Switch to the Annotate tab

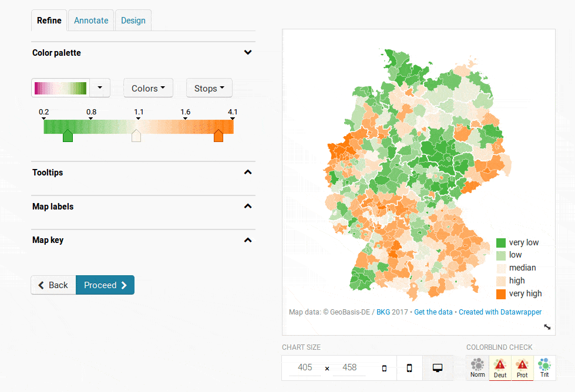coord(91,21)
